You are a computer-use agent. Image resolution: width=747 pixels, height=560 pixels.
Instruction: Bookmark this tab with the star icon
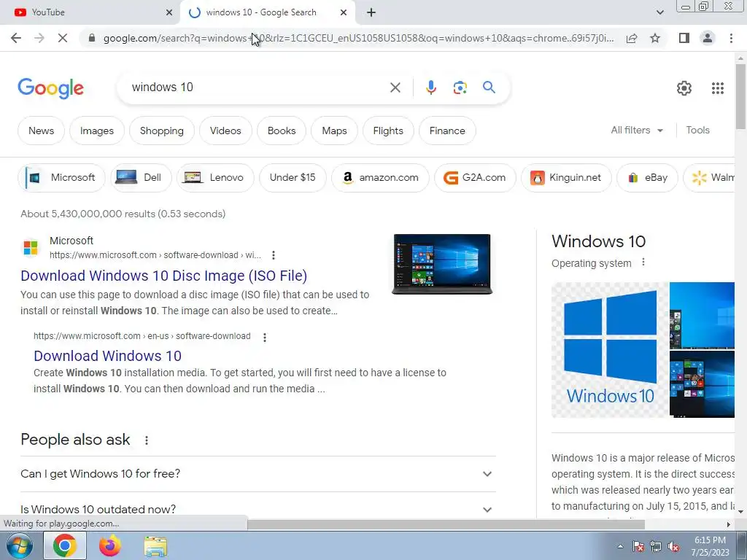[655, 38]
